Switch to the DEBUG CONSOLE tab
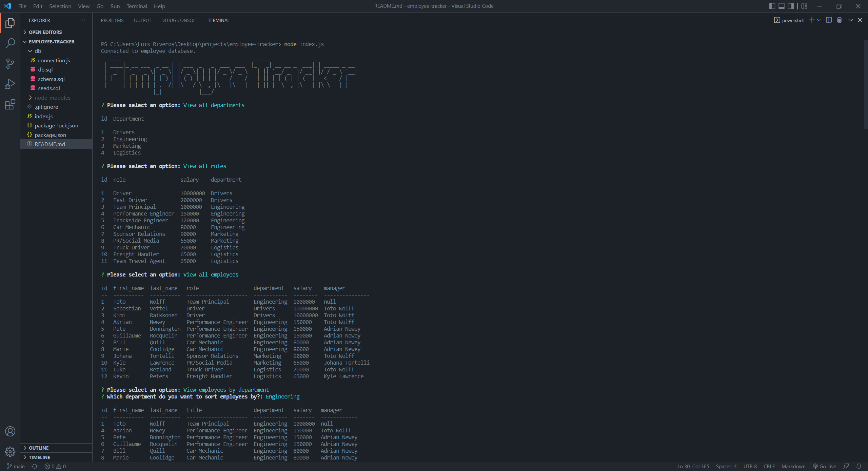 pyautogui.click(x=179, y=20)
